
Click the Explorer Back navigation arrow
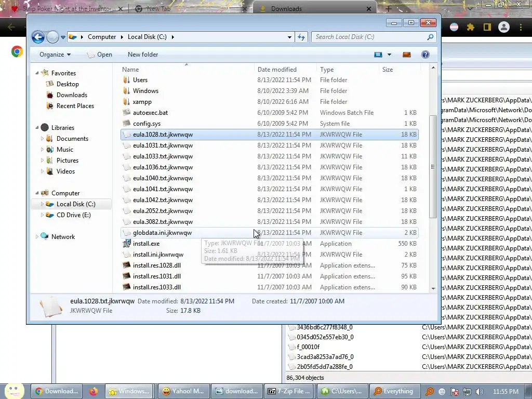tap(38, 37)
